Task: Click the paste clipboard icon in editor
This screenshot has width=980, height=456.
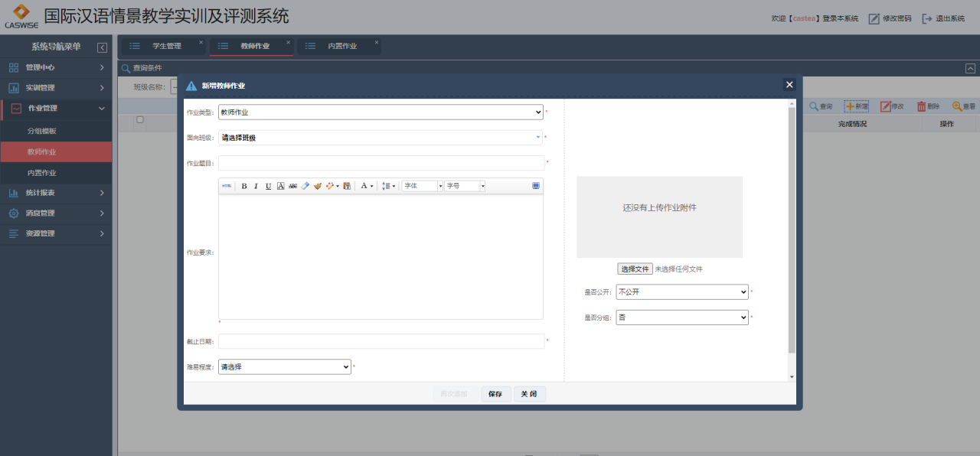Action: 347,186
